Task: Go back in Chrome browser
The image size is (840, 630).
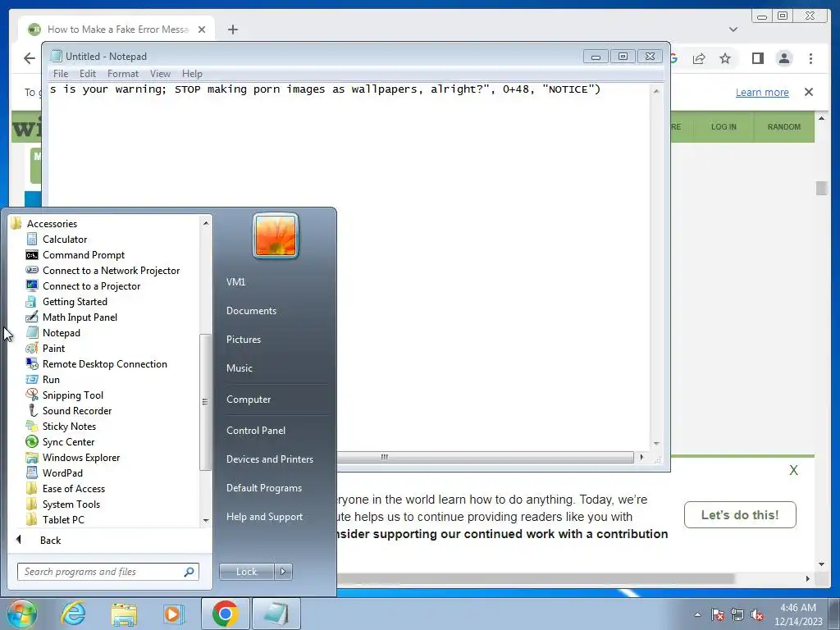Action: (x=30, y=58)
